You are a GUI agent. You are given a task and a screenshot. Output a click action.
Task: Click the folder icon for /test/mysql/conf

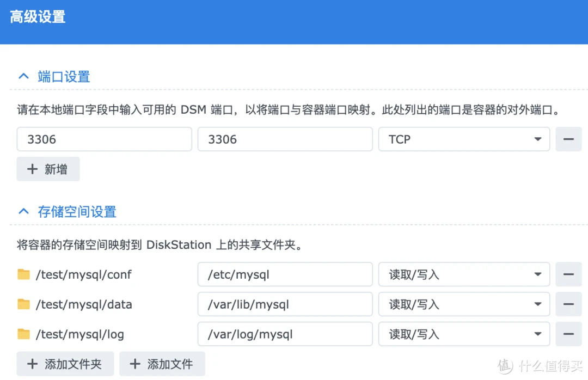tap(23, 274)
